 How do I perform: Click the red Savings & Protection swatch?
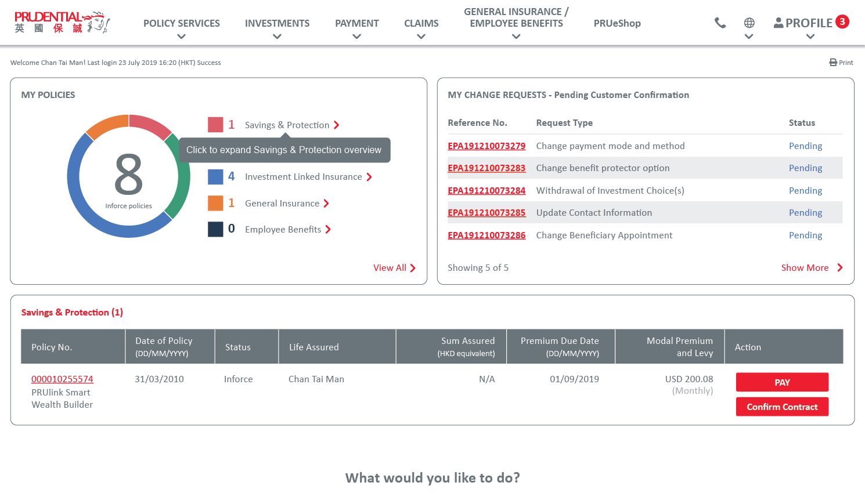[x=215, y=125]
